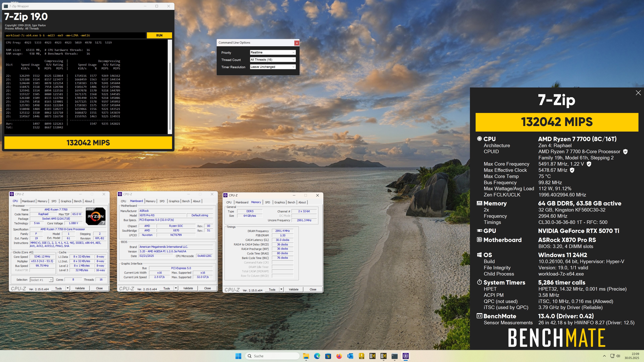Screen dimensions: 644x362
Task: Click the 'X870 Pro RS' model field
Action: pos(163,215)
